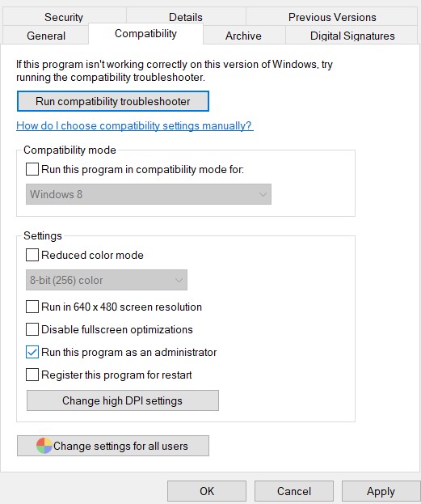
Task: Toggle Run in 640 x 480 screen resolution
Action: [x=32, y=307]
